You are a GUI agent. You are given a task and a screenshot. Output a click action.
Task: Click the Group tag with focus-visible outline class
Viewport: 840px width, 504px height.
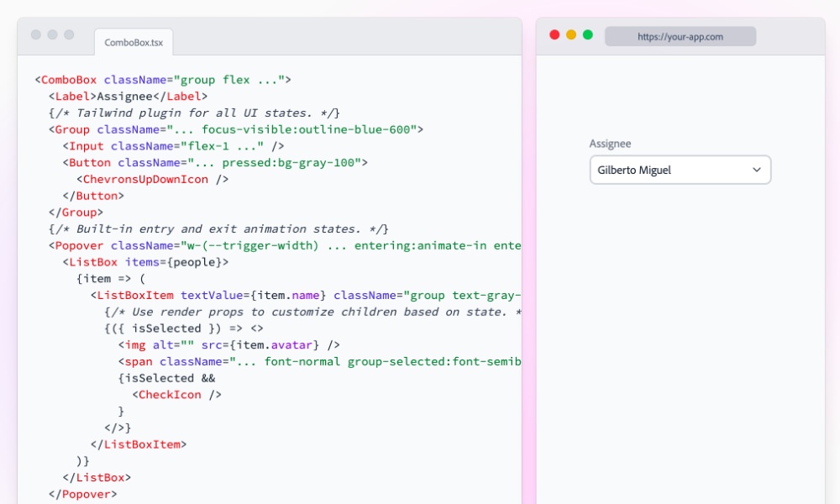tap(74, 129)
